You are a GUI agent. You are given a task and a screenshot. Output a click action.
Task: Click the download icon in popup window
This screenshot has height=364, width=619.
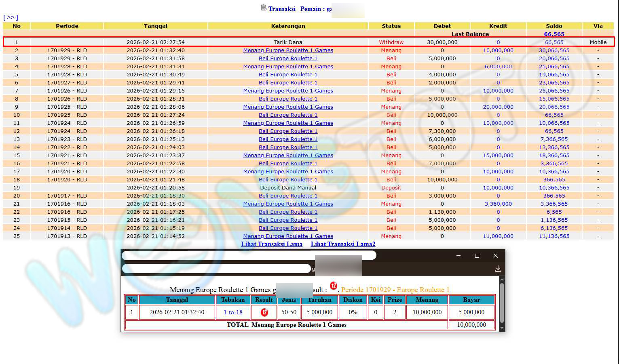click(498, 269)
